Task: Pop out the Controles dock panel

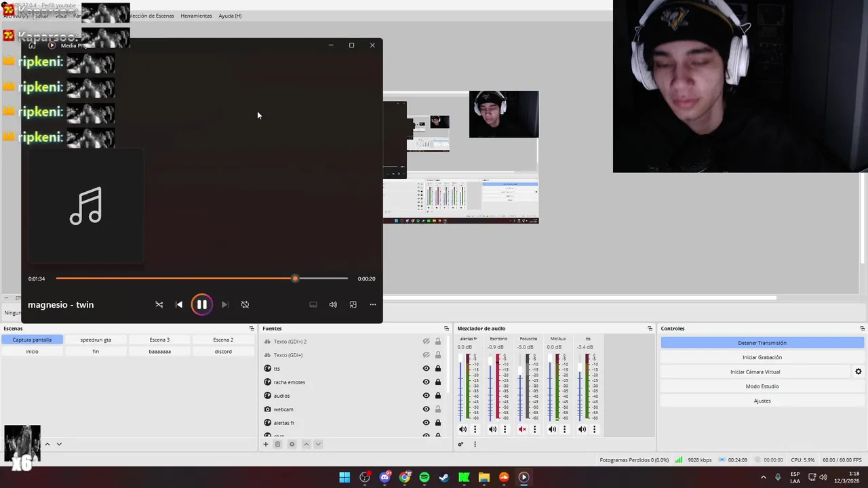Action: (x=862, y=329)
